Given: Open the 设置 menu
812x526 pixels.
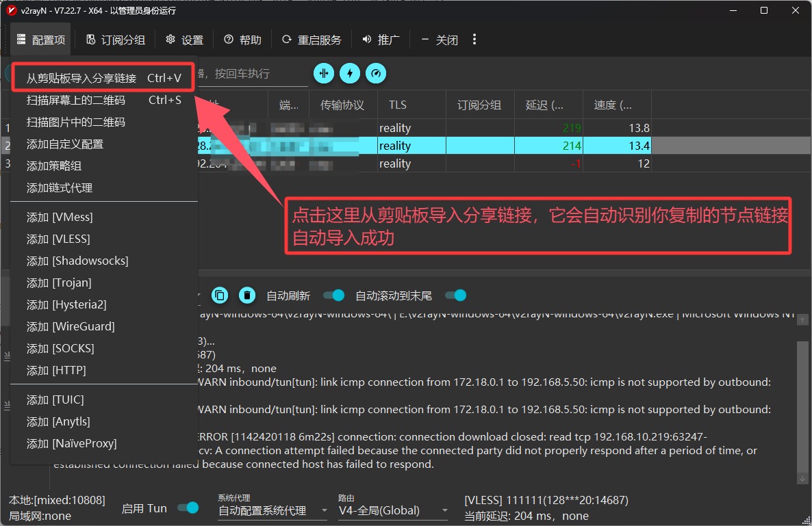Looking at the screenshot, I should (184, 40).
